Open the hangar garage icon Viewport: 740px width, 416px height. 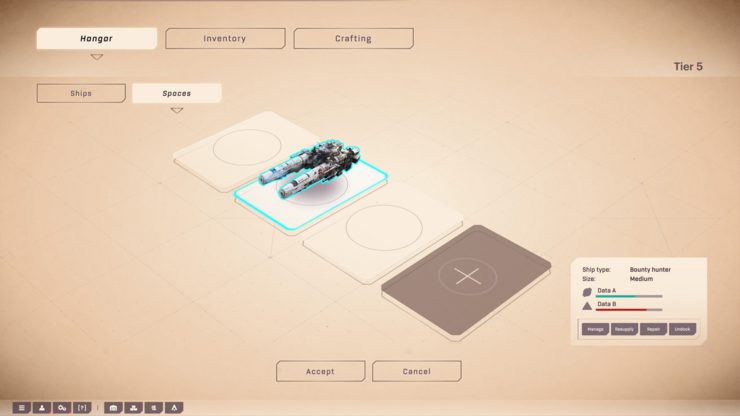113,408
